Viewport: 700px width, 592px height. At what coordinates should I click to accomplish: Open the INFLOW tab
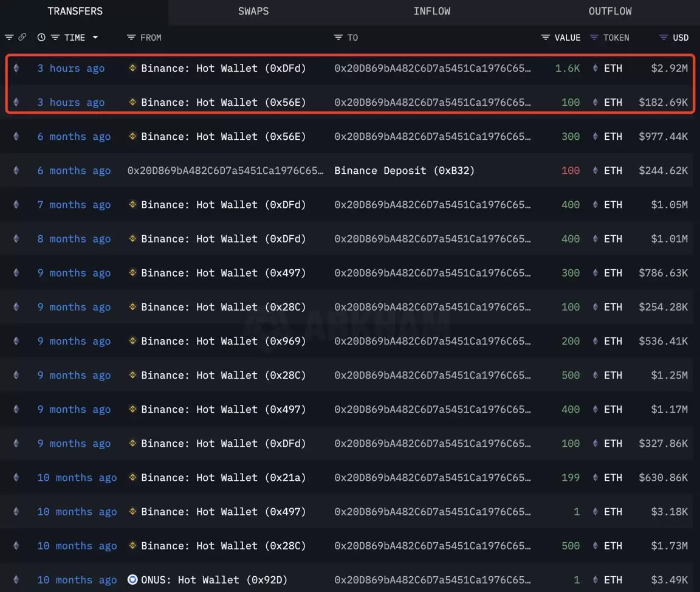pos(431,11)
